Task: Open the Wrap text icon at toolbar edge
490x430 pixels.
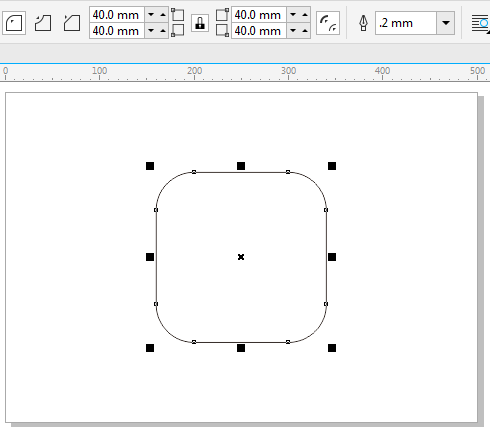Action: 480,24
